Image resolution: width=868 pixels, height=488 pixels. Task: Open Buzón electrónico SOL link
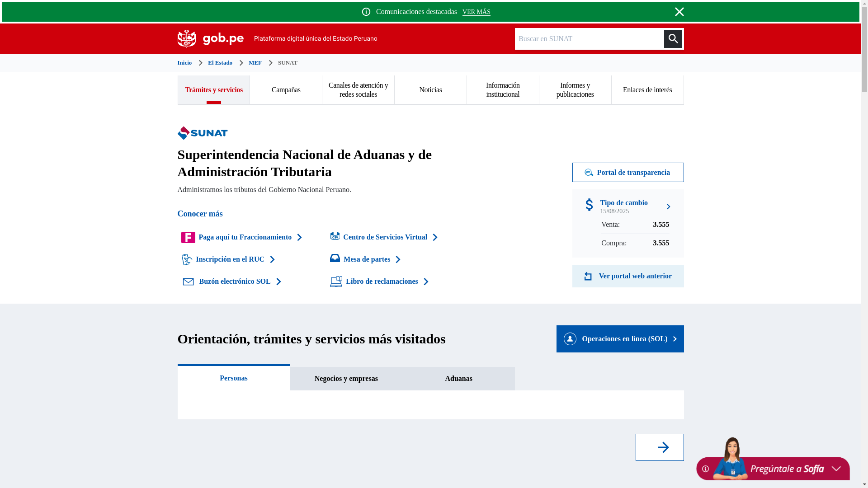coord(235,282)
